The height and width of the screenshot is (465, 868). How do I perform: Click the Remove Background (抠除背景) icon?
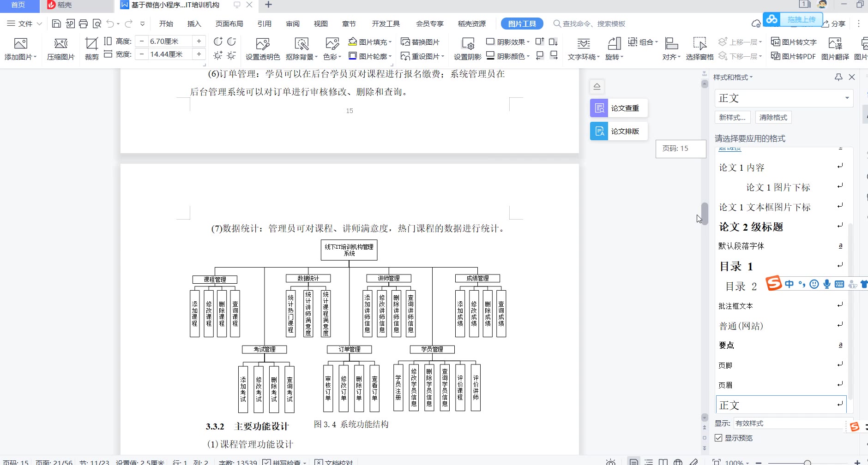pos(301,44)
